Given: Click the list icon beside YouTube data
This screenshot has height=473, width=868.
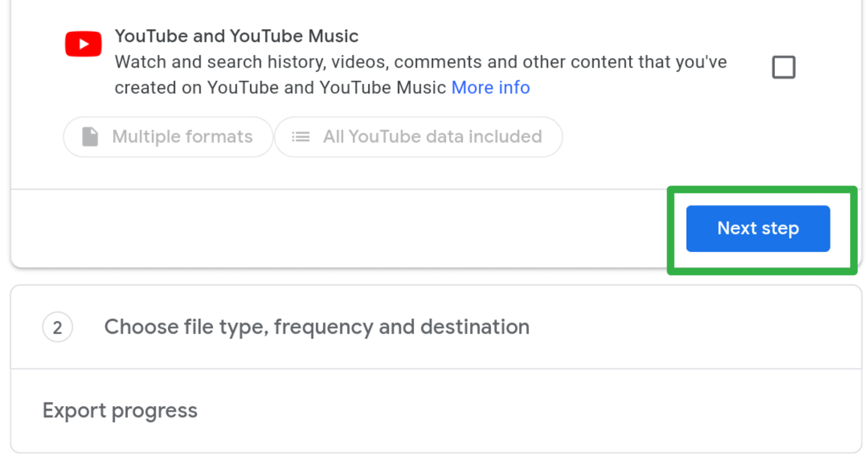Looking at the screenshot, I should point(300,137).
